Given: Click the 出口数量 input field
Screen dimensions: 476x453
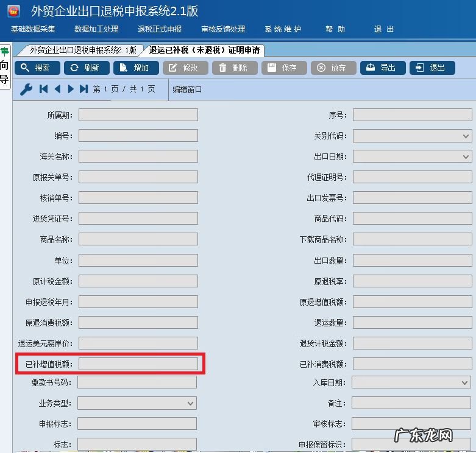Looking at the screenshot, I should coord(412,261).
